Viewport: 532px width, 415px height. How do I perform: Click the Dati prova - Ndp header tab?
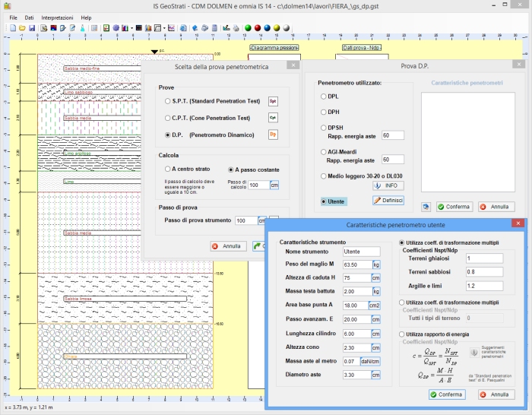click(x=362, y=48)
